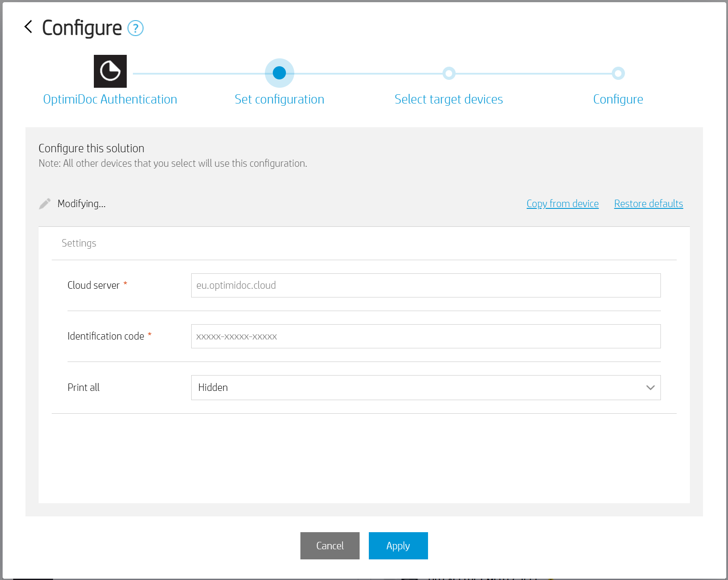This screenshot has height=580, width=728.
Task: Click the back arrow next to Configure
Action: point(29,27)
